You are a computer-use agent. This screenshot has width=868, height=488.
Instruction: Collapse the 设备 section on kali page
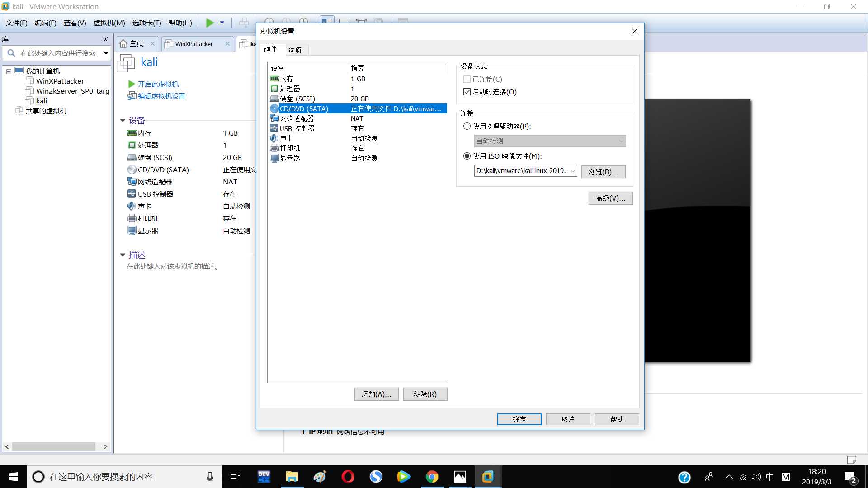point(123,121)
